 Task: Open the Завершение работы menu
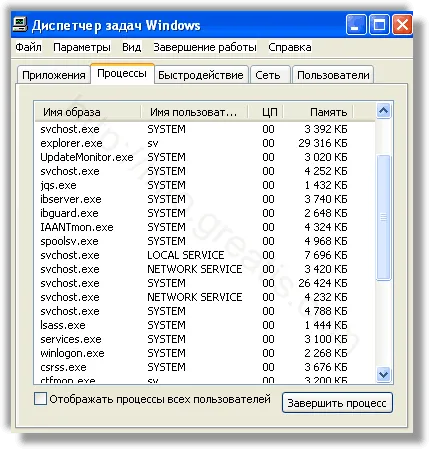click(x=205, y=47)
